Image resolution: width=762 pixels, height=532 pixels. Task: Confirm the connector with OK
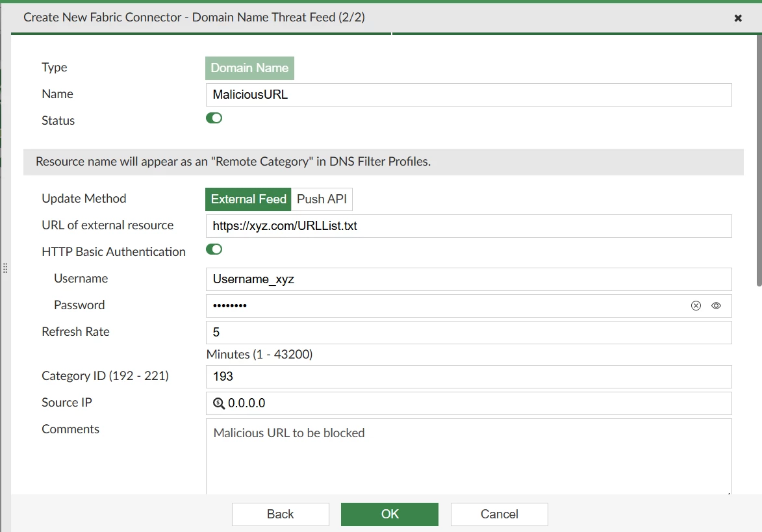(390, 514)
